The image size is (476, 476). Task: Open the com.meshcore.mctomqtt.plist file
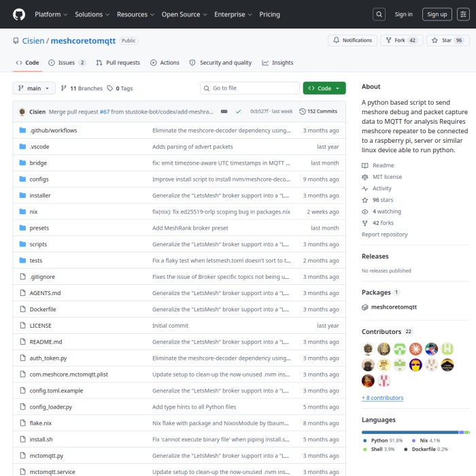(x=69, y=375)
